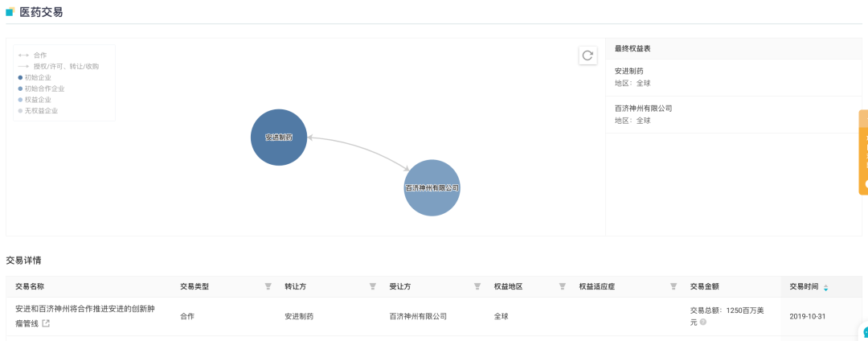Click 安进制药 in the 转让方 cell
The image size is (868, 341).
[x=299, y=317]
